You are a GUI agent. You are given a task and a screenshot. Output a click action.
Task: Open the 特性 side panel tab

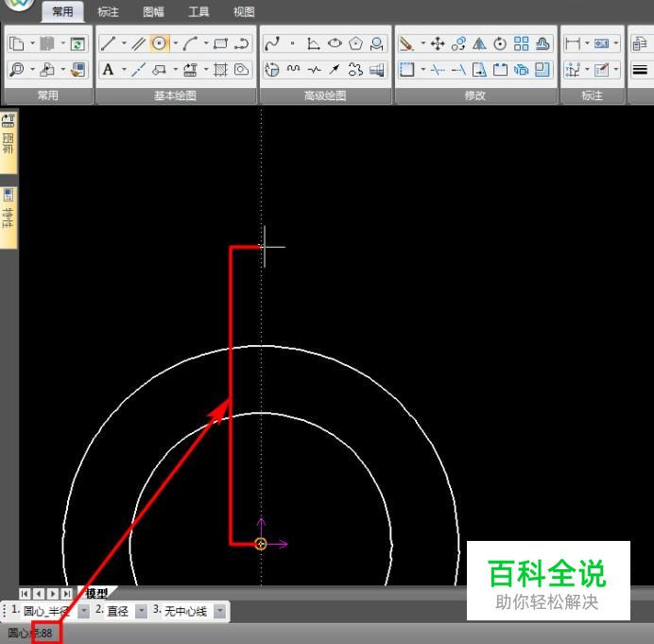click(8, 218)
